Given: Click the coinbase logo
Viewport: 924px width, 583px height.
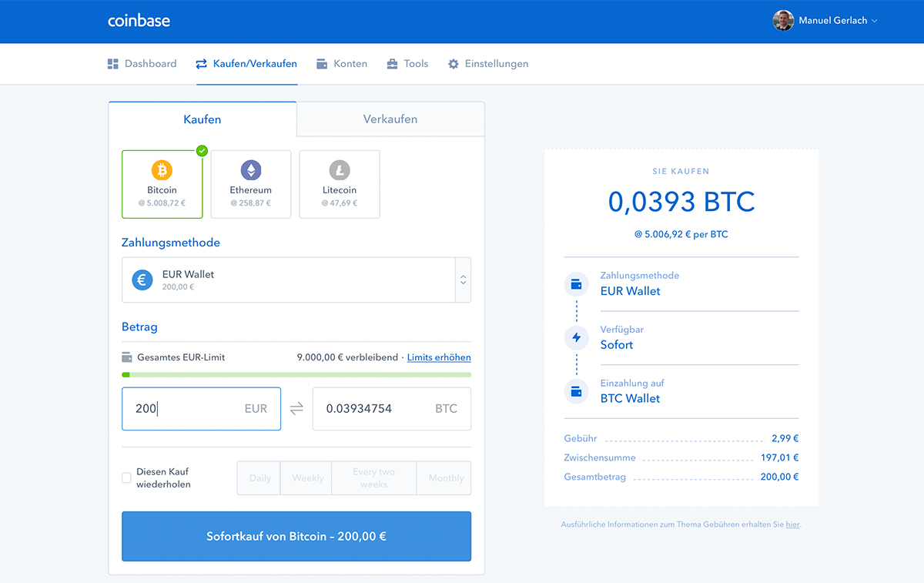Looking at the screenshot, I should 139,21.
